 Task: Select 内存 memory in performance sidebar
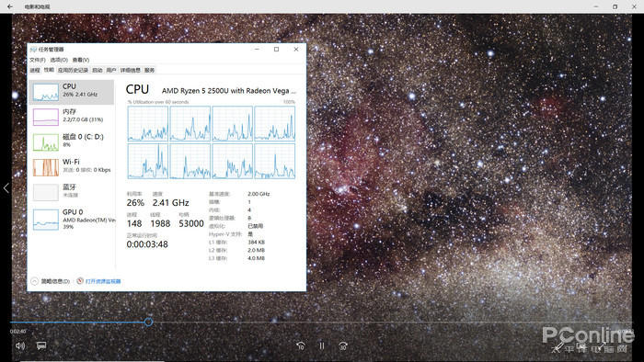72,117
